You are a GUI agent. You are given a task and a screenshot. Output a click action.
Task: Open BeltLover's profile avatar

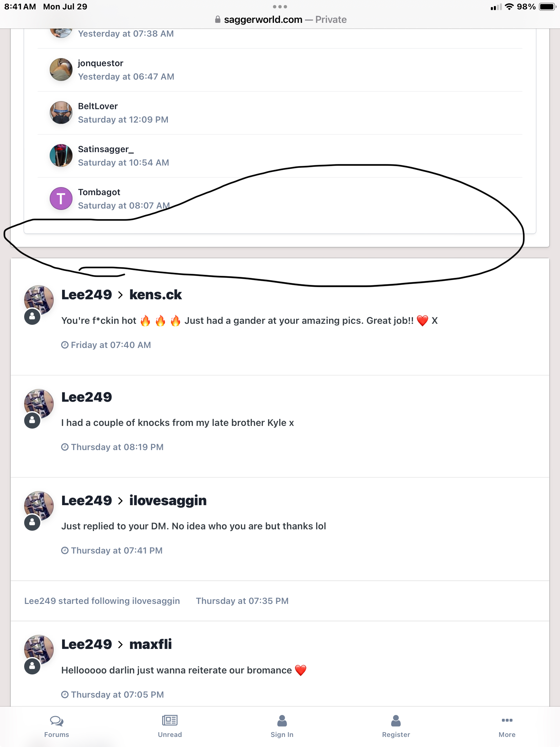(61, 113)
